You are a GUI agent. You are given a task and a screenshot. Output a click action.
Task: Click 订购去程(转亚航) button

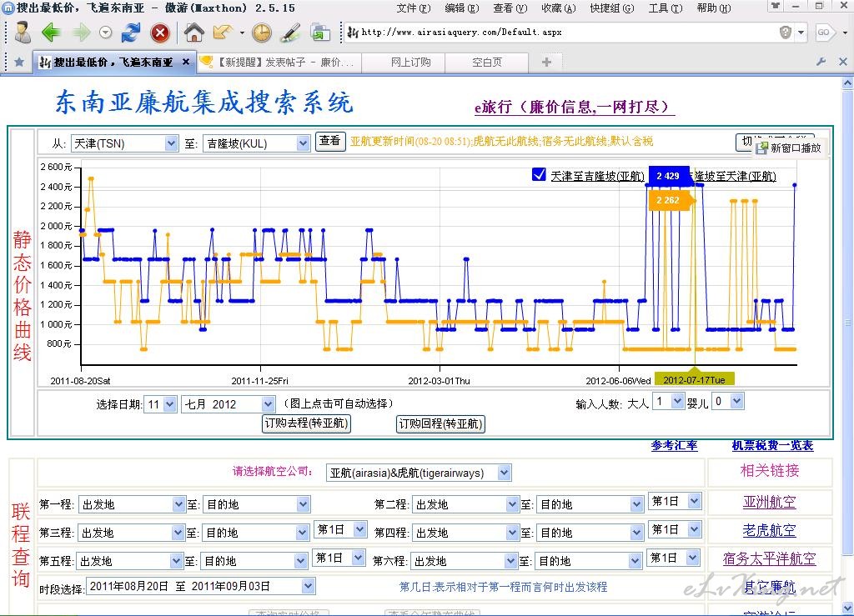[306, 423]
